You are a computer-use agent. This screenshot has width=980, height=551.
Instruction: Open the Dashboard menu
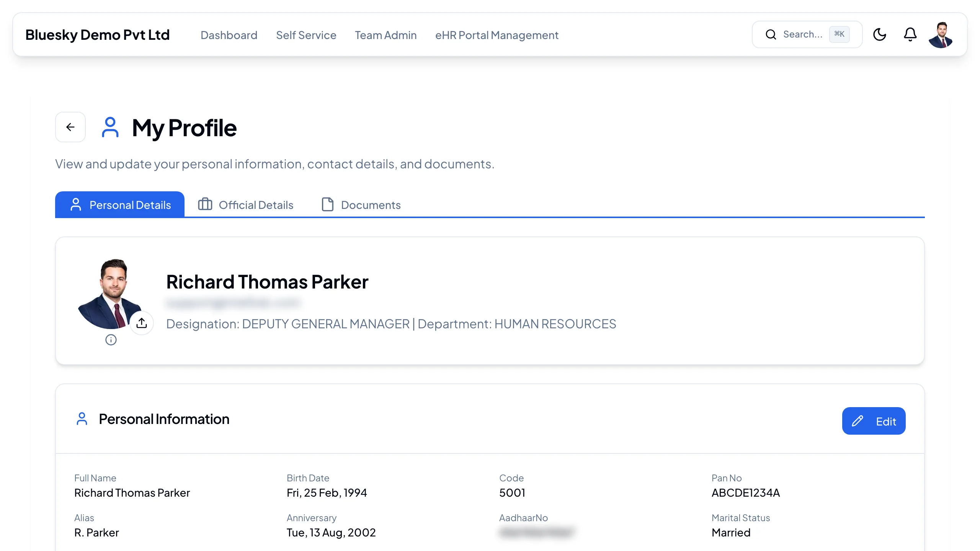pos(229,35)
